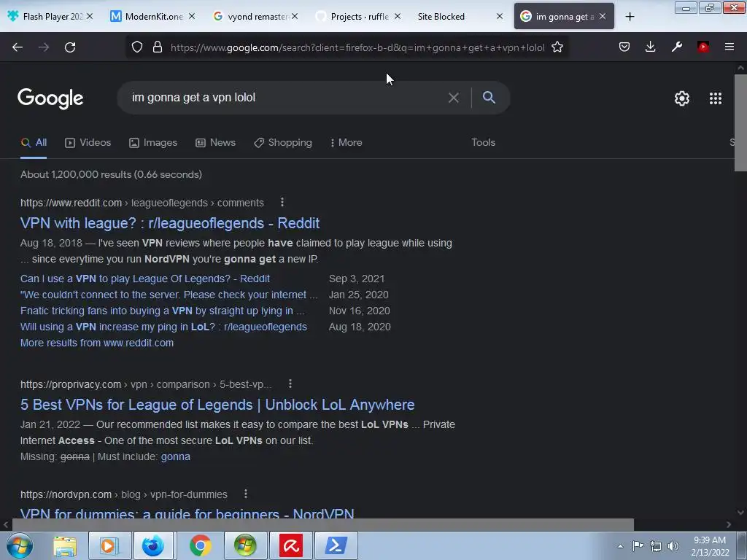Open 'VPN for dummies' NordVPN result
This screenshot has width=747, height=560.
click(187, 513)
